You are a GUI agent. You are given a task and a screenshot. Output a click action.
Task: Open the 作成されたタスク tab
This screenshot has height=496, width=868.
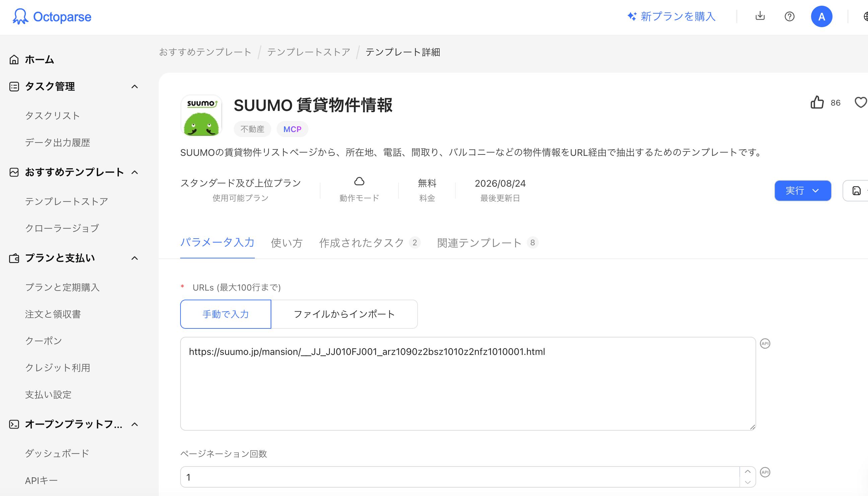click(370, 243)
